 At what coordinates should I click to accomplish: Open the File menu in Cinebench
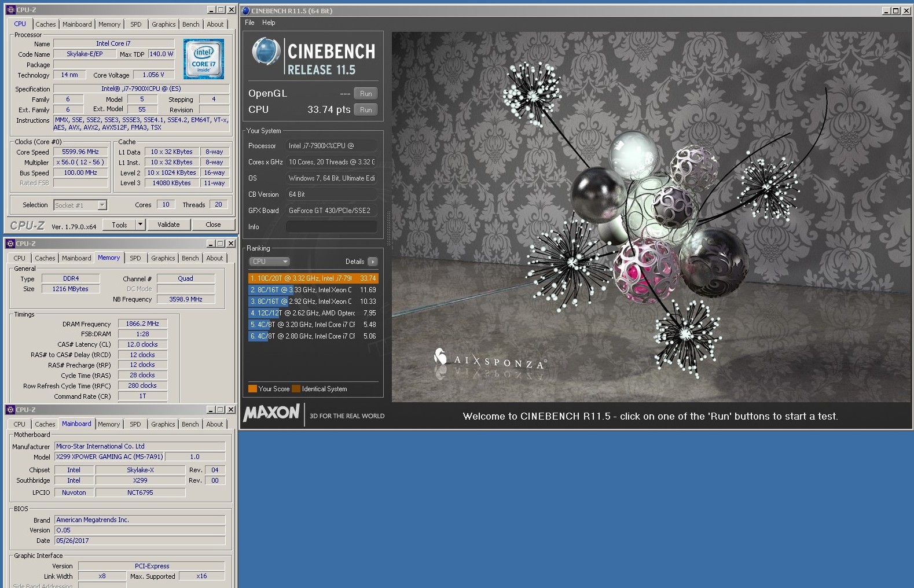tap(249, 23)
